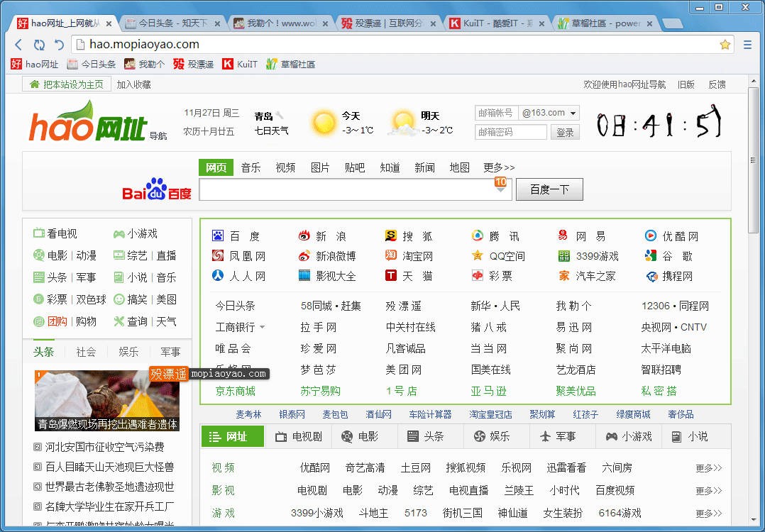Click the 登录 login button
The width and height of the screenshot is (765, 532).
[565, 132]
